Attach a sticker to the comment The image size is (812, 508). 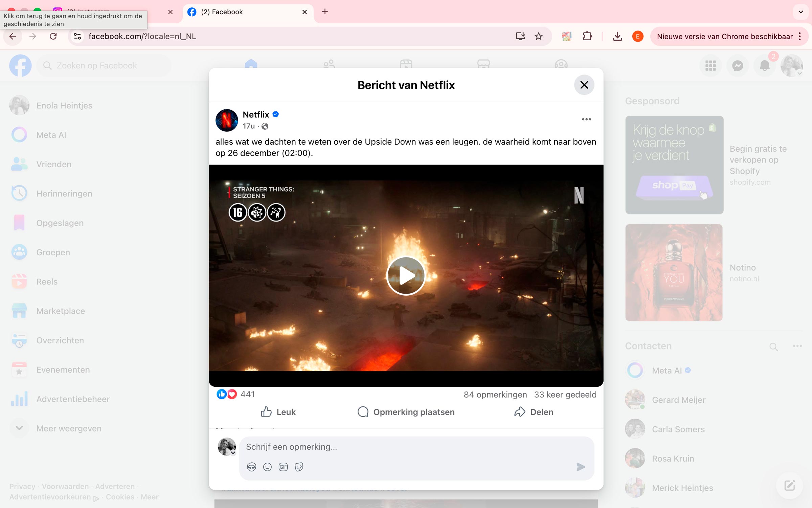click(x=299, y=467)
